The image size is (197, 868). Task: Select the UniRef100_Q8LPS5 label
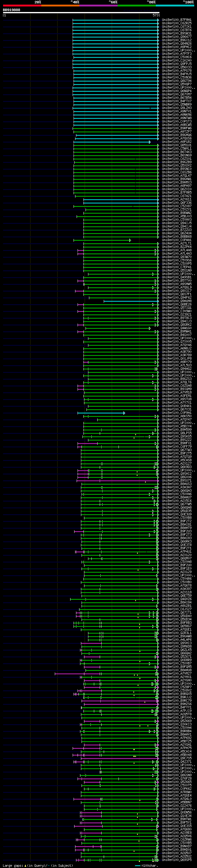click(x=176, y=433)
